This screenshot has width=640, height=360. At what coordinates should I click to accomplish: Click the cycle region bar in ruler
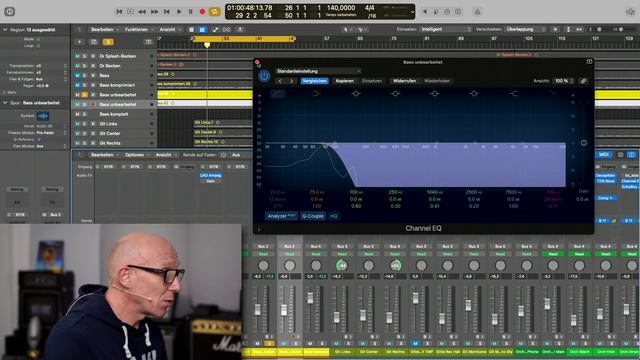click(243, 38)
